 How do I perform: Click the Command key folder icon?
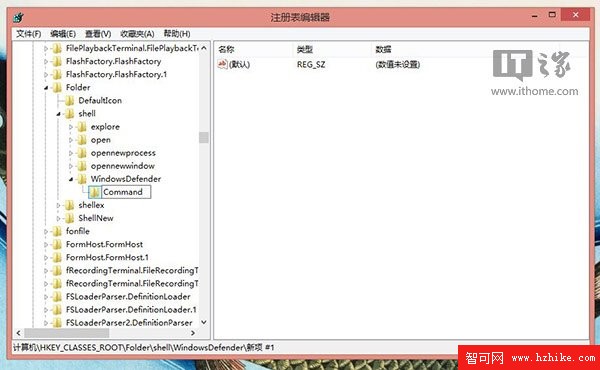pyautogui.click(x=95, y=192)
